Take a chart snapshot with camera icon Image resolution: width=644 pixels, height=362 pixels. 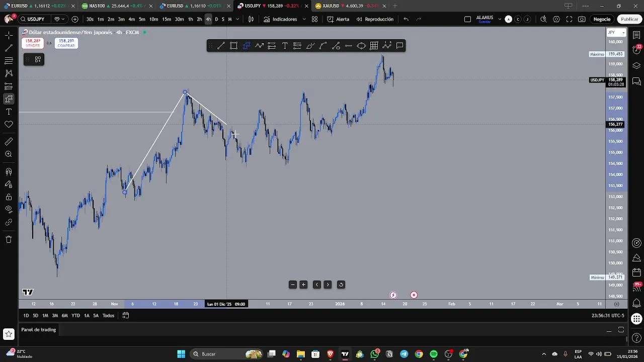pyautogui.click(x=582, y=19)
